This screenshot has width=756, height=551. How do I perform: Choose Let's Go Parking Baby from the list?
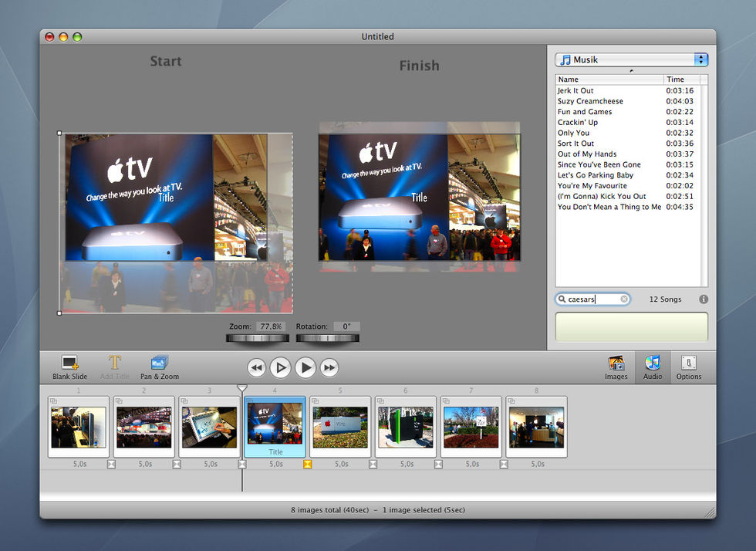click(x=596, y=175)
